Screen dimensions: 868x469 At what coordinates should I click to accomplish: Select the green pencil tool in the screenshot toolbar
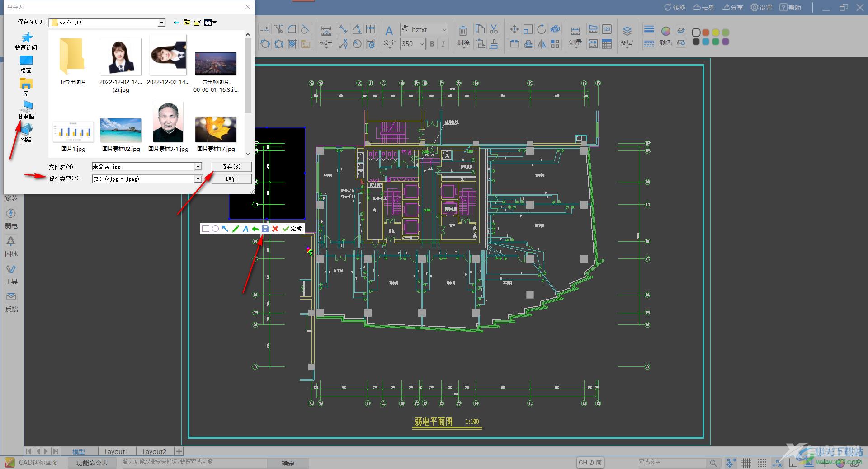pyautogui.click(x=235, y=229)
